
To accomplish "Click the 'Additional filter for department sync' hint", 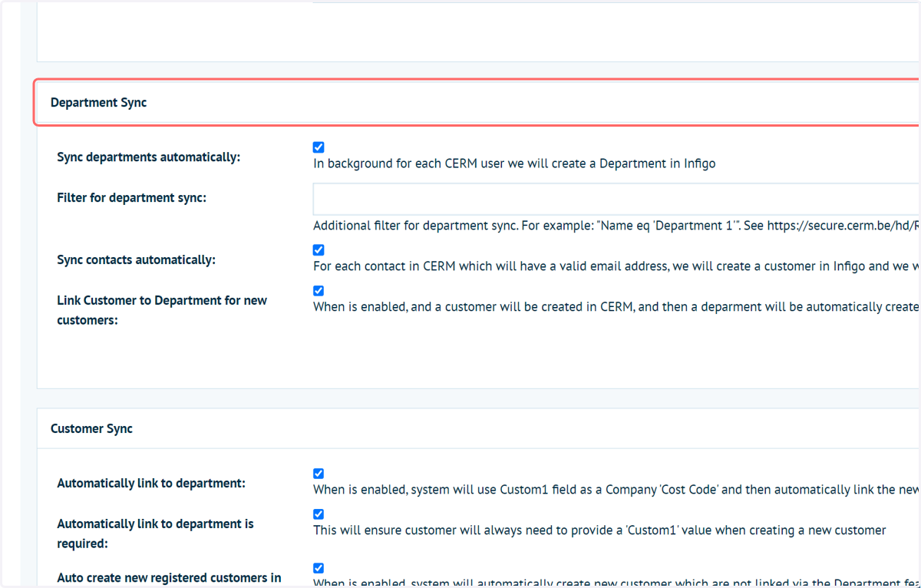I will [x=616, y=226].
